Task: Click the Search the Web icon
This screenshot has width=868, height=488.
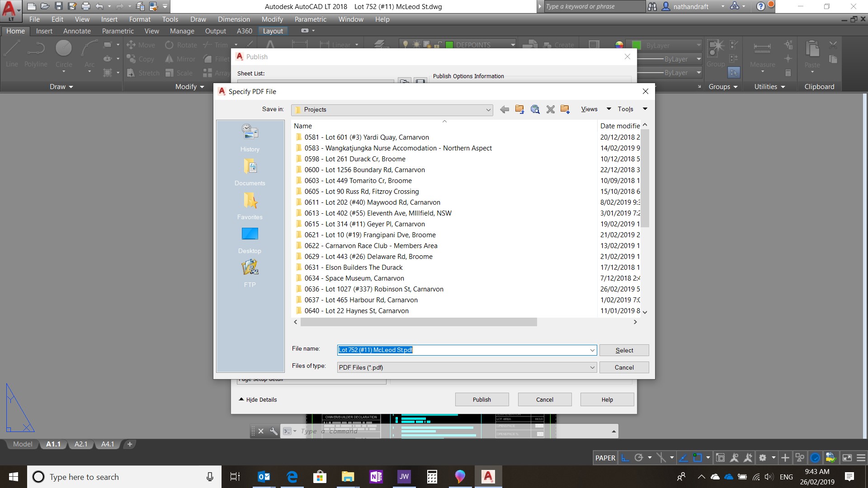Action: tap(535, 109)
